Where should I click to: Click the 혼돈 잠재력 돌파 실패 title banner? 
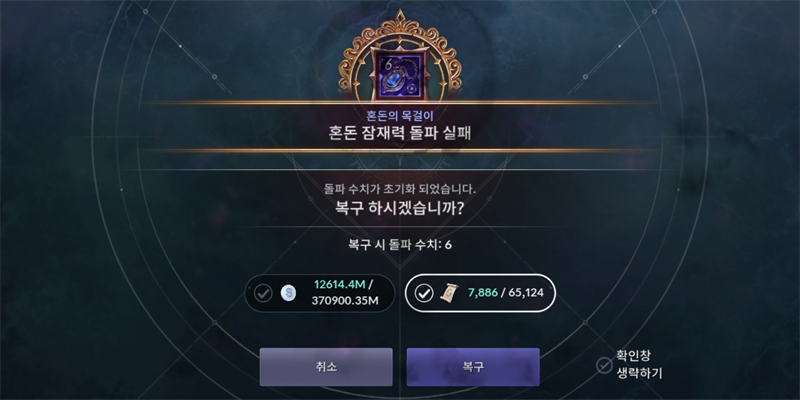pos(400,133)
